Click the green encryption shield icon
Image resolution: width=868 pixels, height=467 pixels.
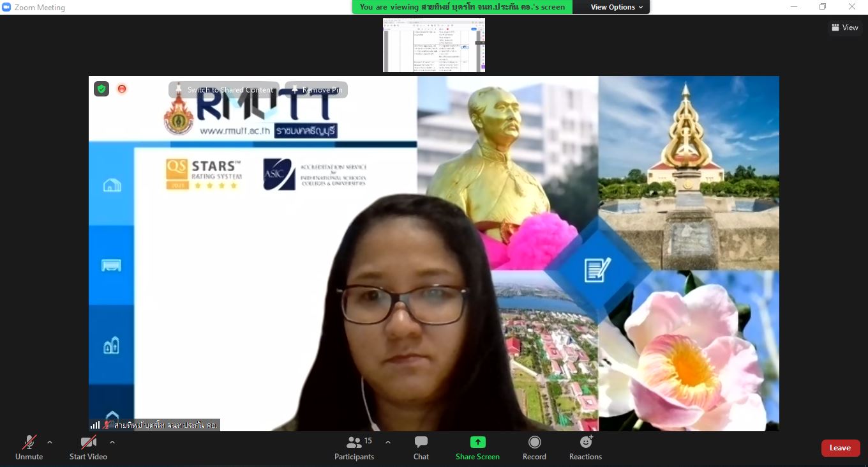pyautogui.click(x=101, y=89)
